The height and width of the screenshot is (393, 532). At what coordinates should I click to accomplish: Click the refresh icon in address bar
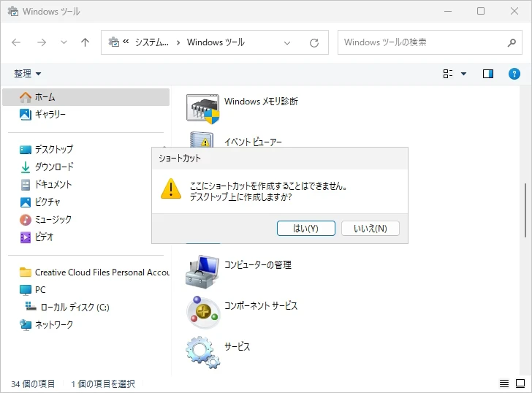pos(314,42)
